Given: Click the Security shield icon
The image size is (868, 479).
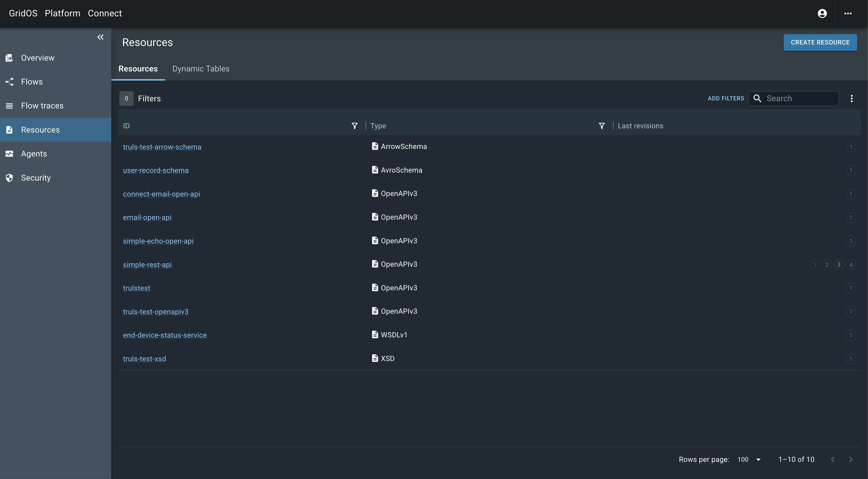Looking at the screenshot, I should coord(9,178).
